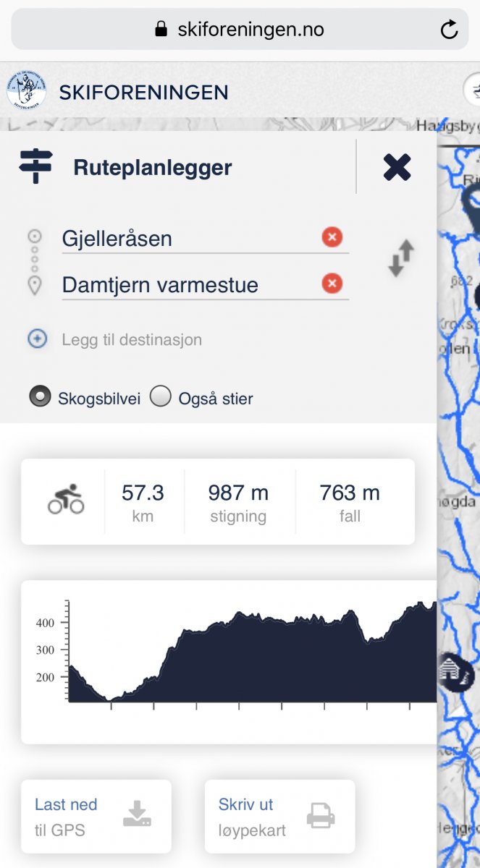Remove the Damtjern varmestue destination
480x868 pixels.
coord(332,284)
